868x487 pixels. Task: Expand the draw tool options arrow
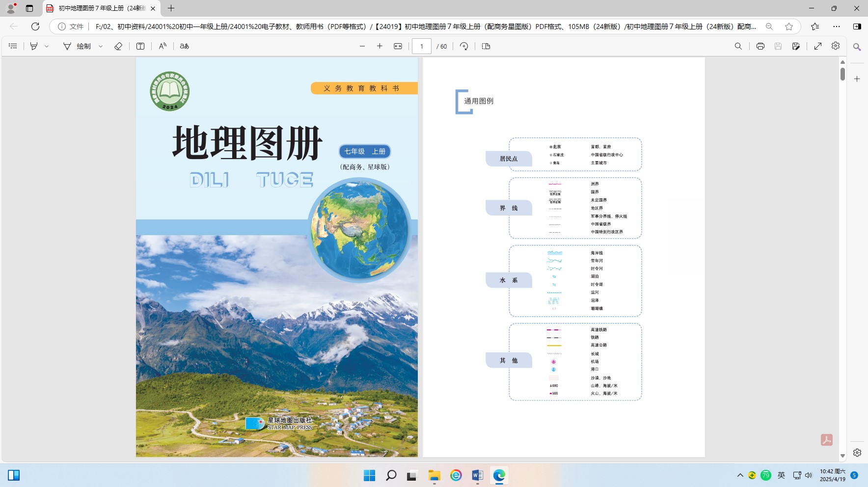click(x=101, y=46)
